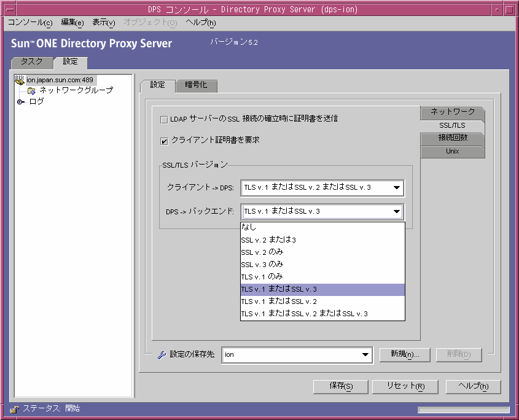519x420 pixels.
Task: Open the 設定の保存先 ion dropdown
Action: tap(297, 355)
